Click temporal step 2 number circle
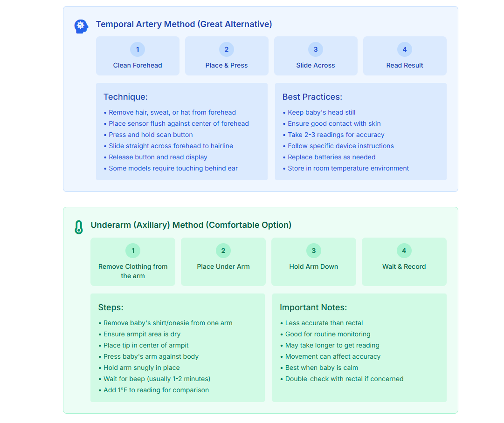 point(227,49)
